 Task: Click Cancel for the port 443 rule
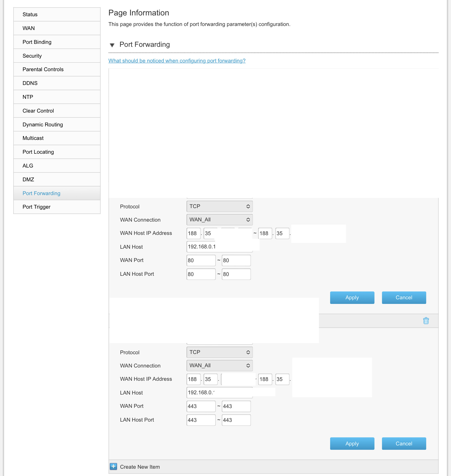pos(404,444)
